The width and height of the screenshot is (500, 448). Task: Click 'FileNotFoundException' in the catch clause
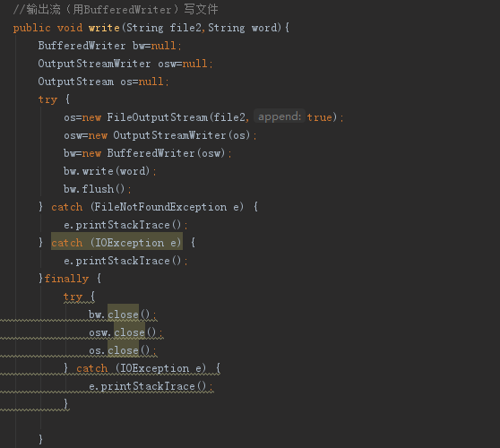[160, 207]
